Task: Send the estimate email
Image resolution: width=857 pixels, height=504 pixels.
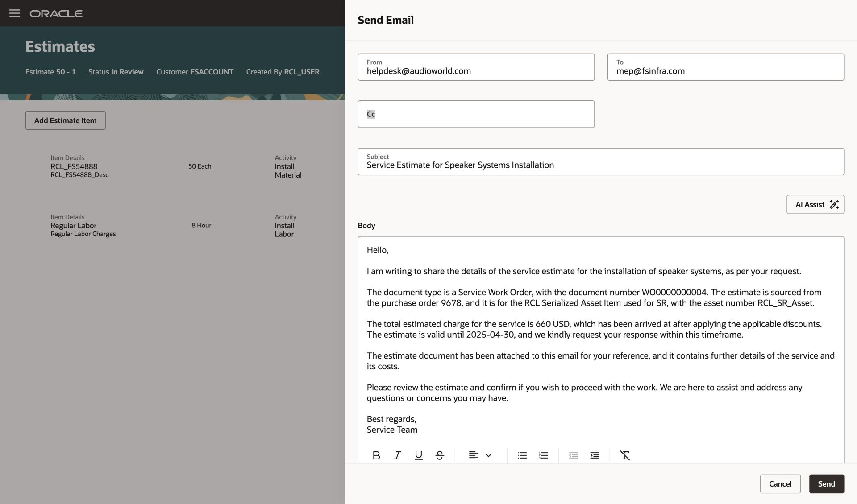Action: pos(826,484)
